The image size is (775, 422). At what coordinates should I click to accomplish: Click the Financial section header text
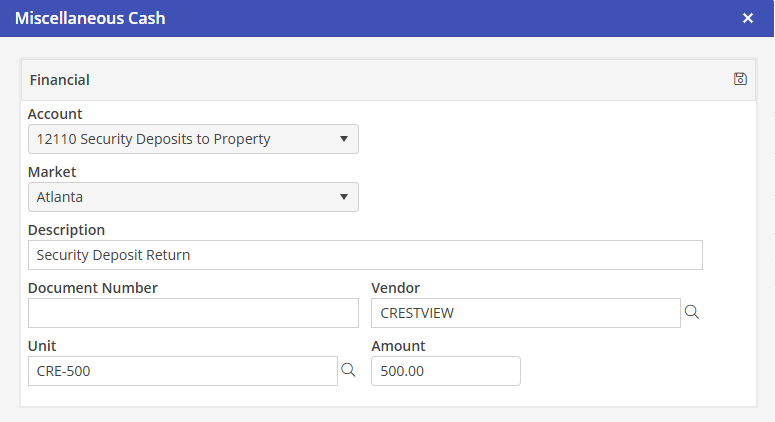(60, 79)
